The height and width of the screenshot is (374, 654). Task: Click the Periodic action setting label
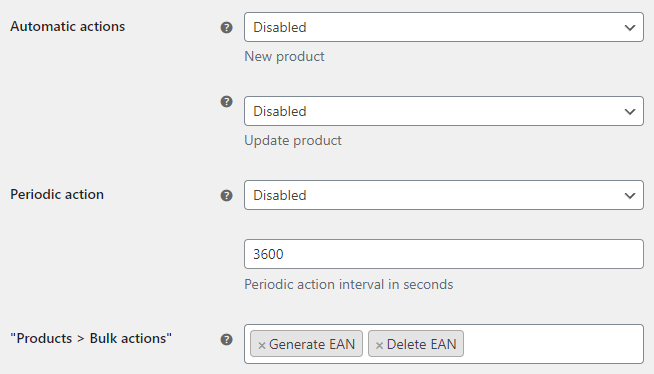pos(57,194)
